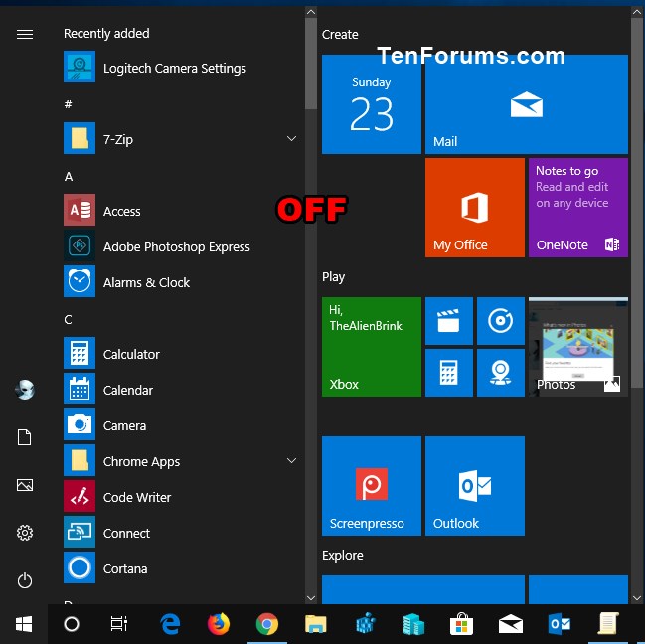Open the hamburger expand menu icon
The image size is (645, 644).
25,34
